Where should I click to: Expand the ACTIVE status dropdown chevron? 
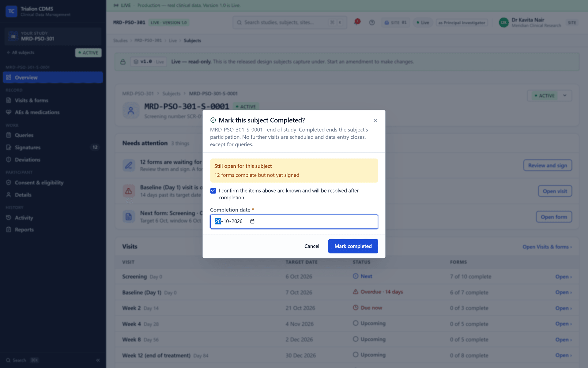click(x=565, y=95)
